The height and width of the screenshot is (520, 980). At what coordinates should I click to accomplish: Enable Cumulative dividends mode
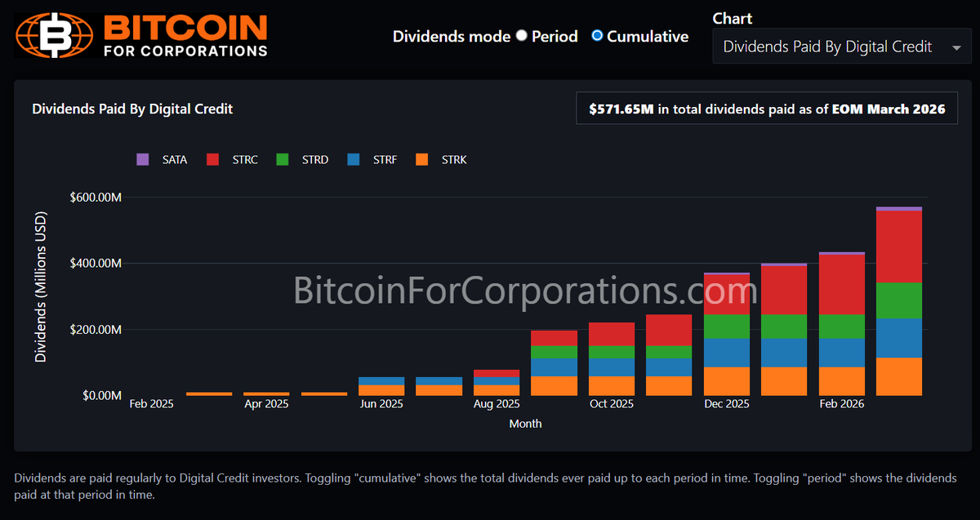point(597,36)
